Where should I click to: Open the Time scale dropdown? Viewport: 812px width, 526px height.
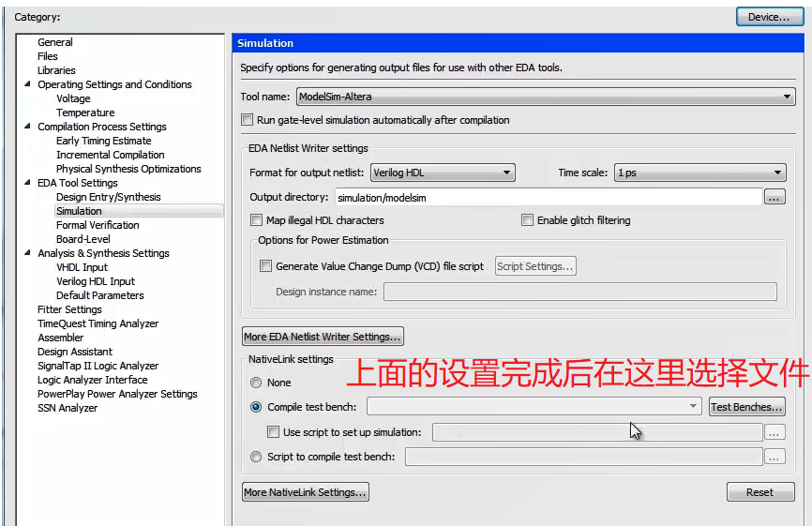click(x=700, y=173)
